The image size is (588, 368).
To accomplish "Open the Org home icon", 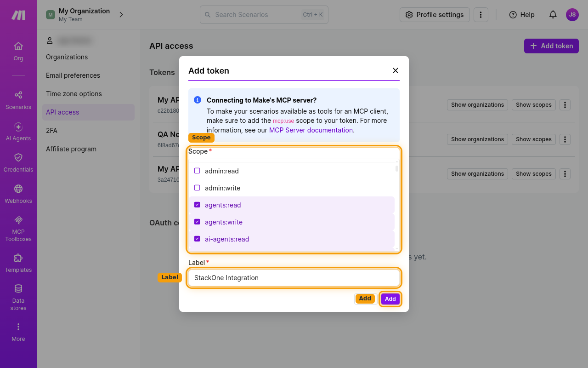I will point(18,46).
